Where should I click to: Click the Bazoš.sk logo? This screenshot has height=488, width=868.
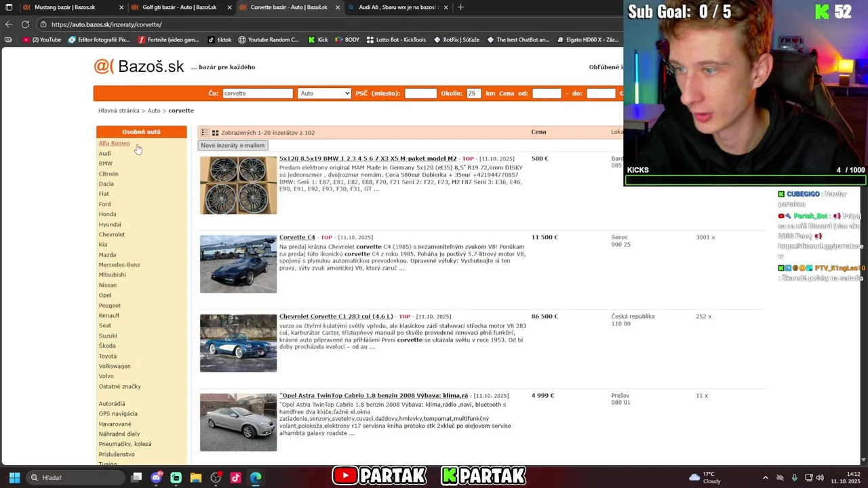tap(139, 66)
